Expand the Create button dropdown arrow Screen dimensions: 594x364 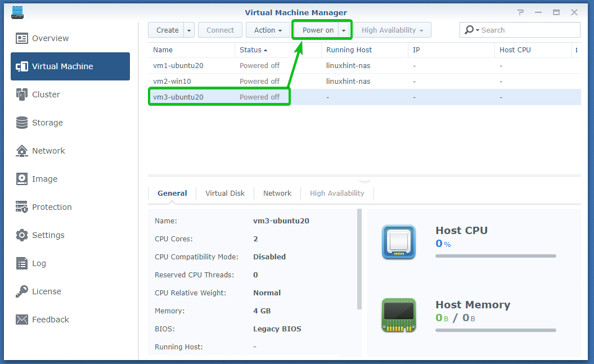click(x=189, y=30)
